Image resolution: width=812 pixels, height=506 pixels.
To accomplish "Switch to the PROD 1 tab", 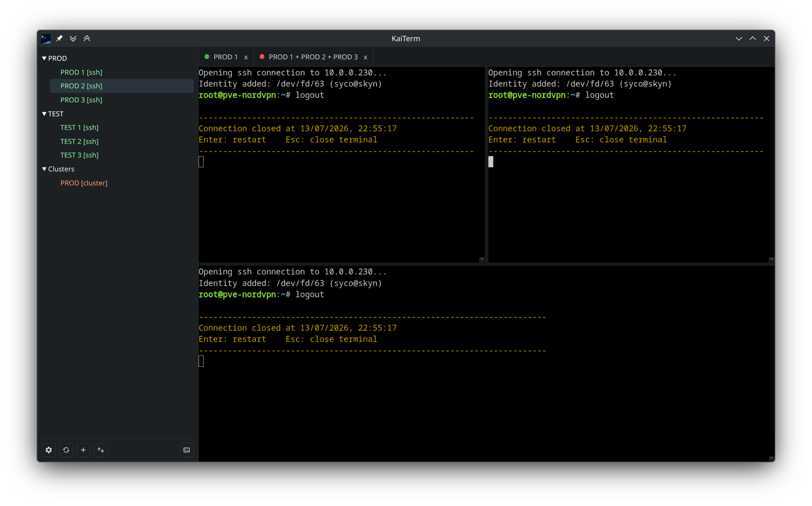I will point(225,57).
